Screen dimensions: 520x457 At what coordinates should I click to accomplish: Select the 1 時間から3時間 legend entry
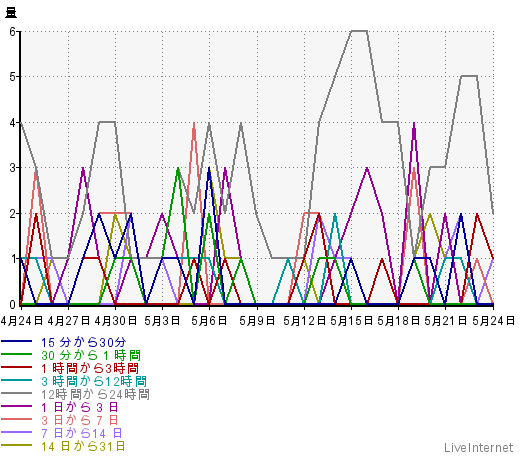click(x=90, y=368)
